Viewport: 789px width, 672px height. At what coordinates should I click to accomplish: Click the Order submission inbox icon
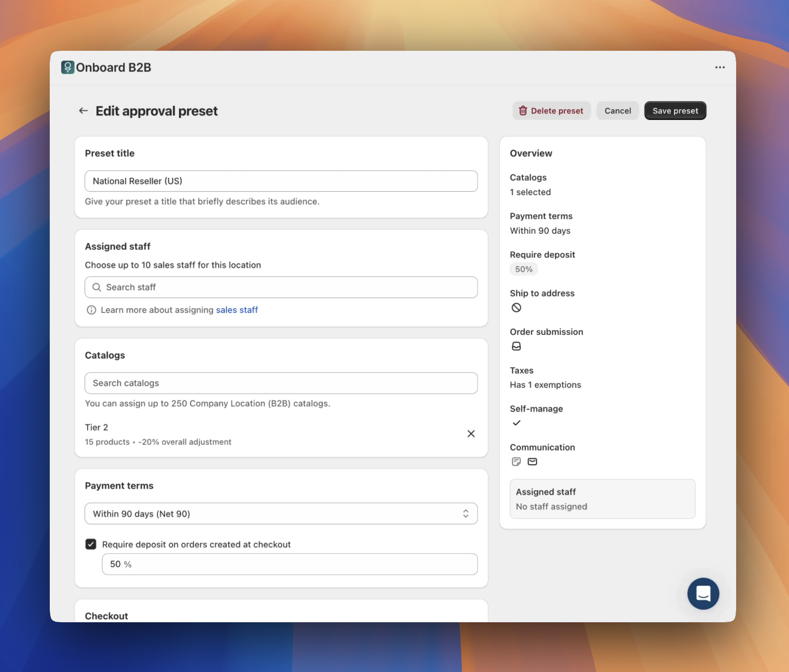click(x=517, y=346)
